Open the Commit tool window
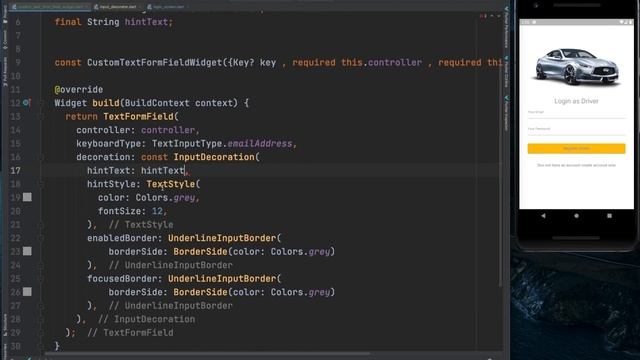Screen dimensions: 640x360 tap(5, 40)
